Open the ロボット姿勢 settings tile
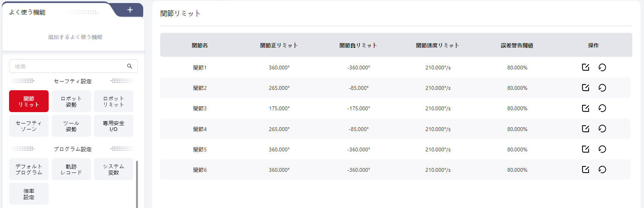Image resolution: width=644 pixels, height=208 pixels. click(71, 101)
